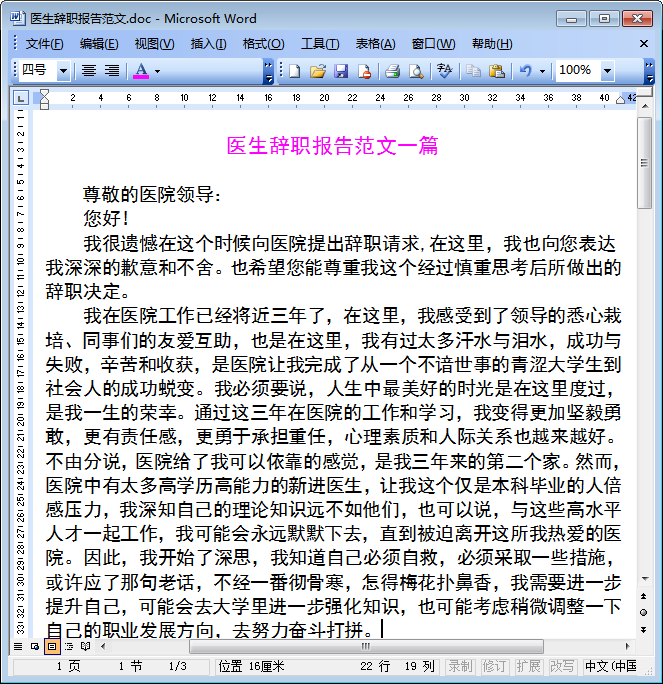663x684 pixels.
Task: Click the 尊敬的医院领导 salutation line
Action: click(151, 195)
